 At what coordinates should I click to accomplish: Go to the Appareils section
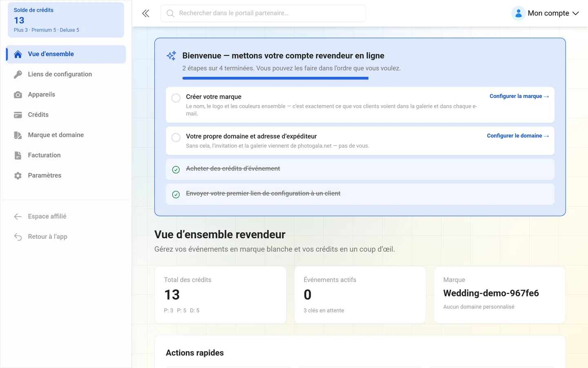tap(66, 94)
